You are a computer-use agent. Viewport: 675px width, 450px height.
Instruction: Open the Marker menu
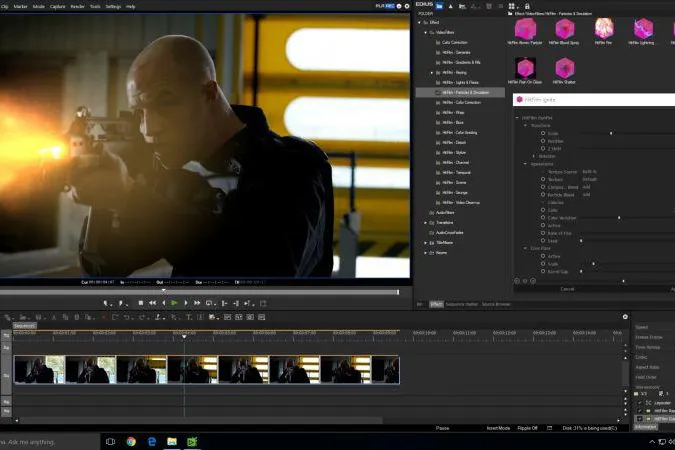pos(20,6)
